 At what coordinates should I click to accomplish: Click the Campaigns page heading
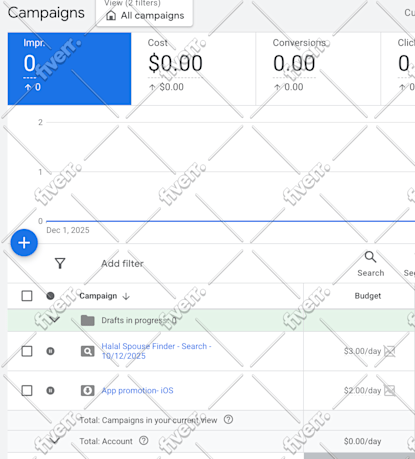tap(46, 13)
